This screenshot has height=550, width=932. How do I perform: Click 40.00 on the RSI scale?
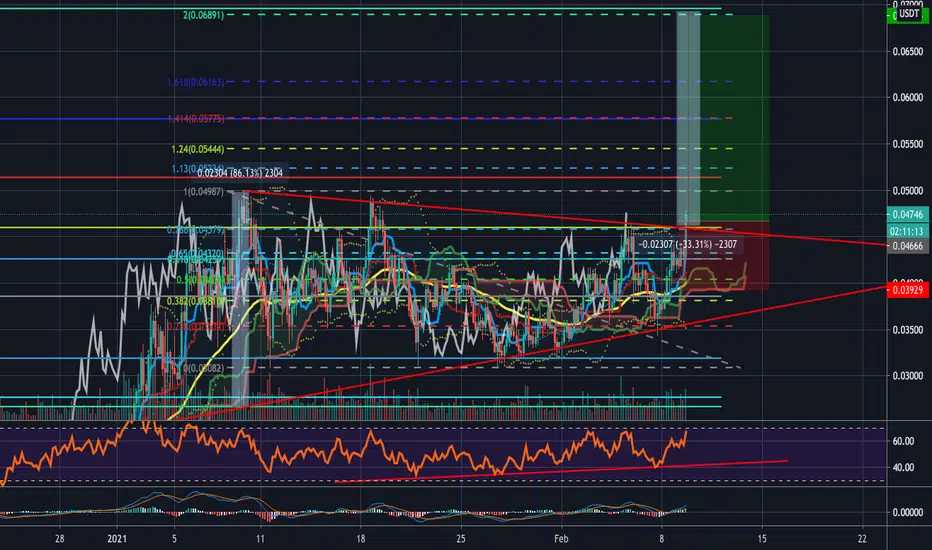[903, 467]
